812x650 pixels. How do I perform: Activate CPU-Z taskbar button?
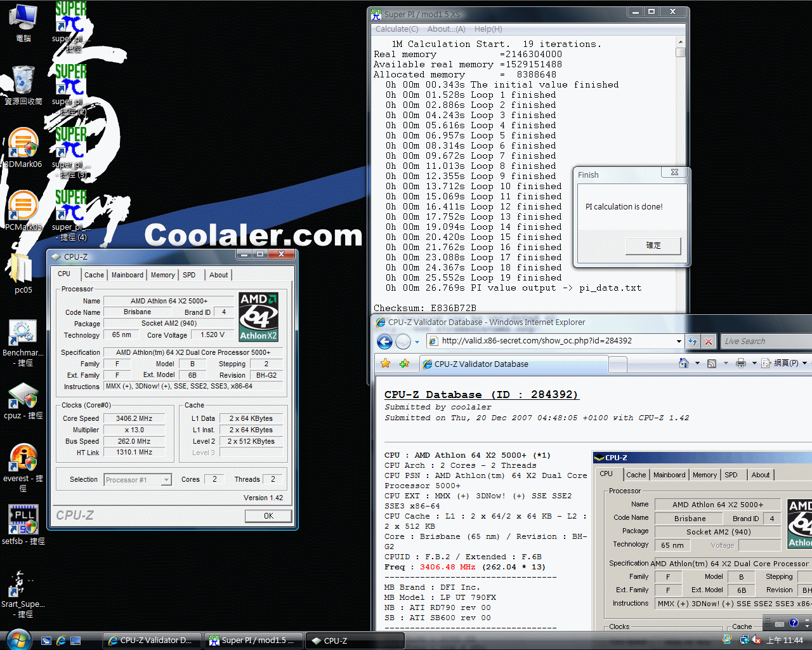pyautogui.click(x=355, y=640)
